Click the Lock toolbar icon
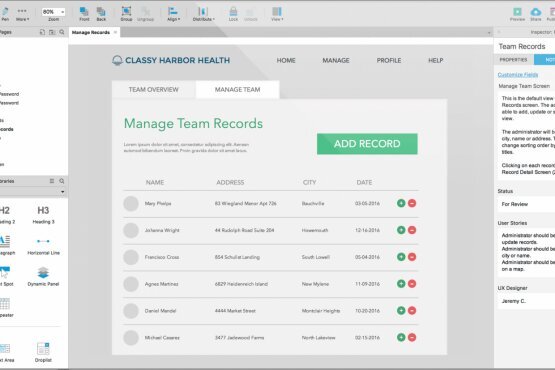 (x=233, y=14)
